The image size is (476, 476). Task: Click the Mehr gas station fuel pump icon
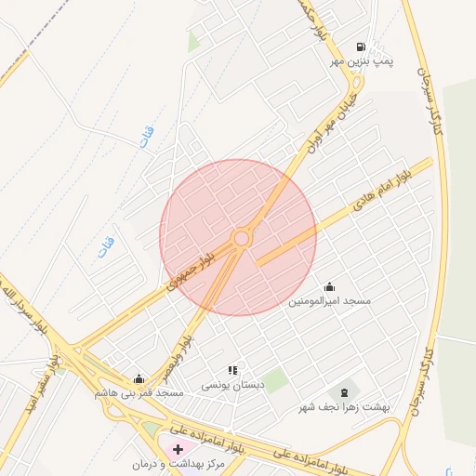(x=361, y=46)
